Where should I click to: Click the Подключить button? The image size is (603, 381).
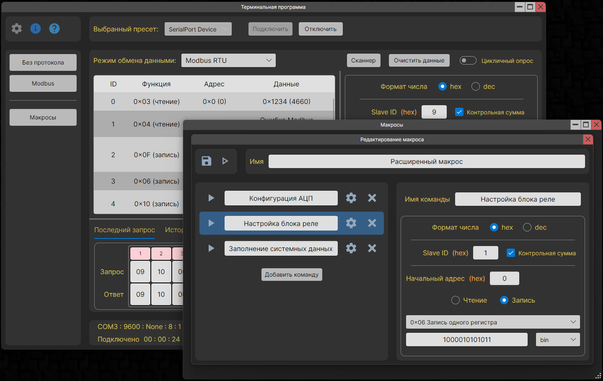(x=270, y=29)
